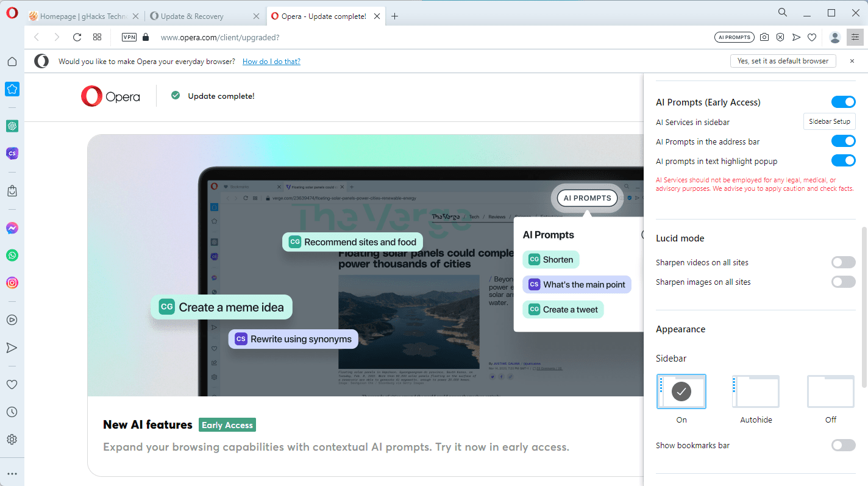Open the Player sidebar icon

pos(12,320)
